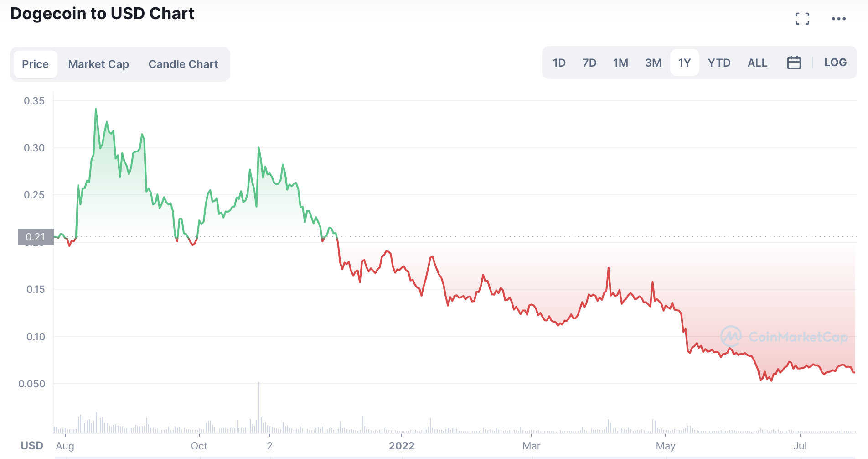Image resolution: width=868 pixels, height=459 pixels.
Task: Click the Aug label on time axis
Action: point(65,446)
